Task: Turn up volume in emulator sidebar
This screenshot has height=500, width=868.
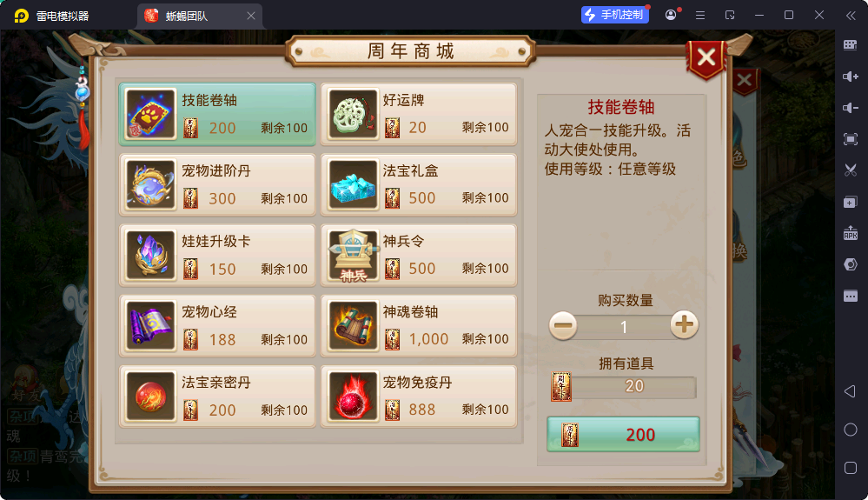Action: (851, 77)
